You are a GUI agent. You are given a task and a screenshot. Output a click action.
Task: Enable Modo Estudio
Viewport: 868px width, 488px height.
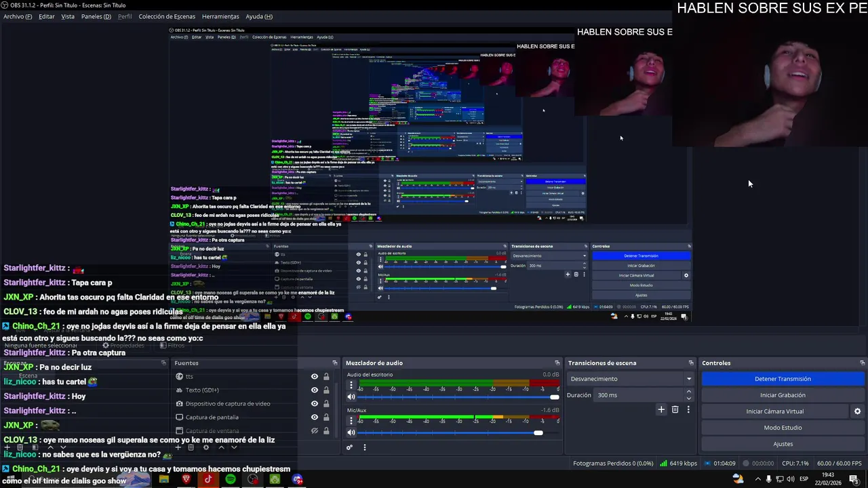click(783, 428)
